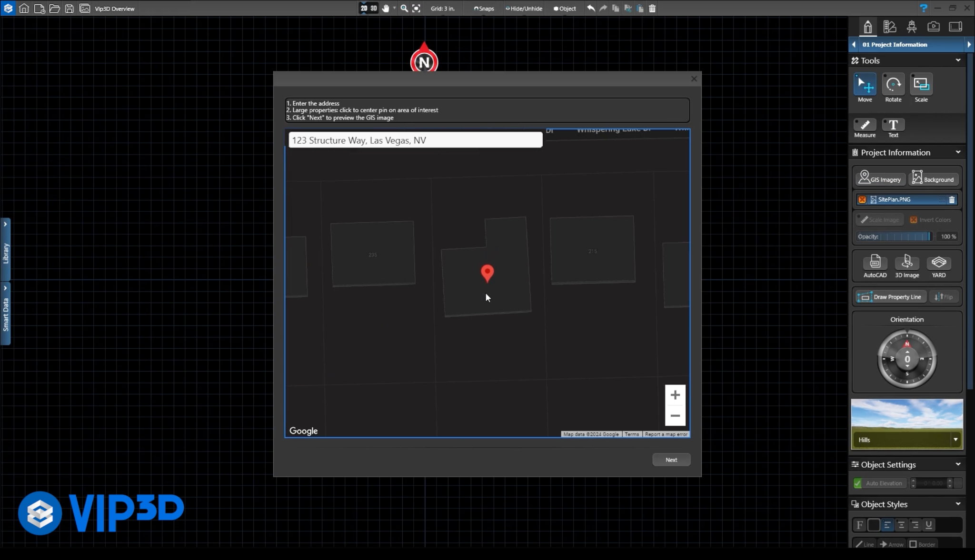This screenshot has width=975, height=560.
Task: Click the font F button in Object Styles
Action: 859,525
